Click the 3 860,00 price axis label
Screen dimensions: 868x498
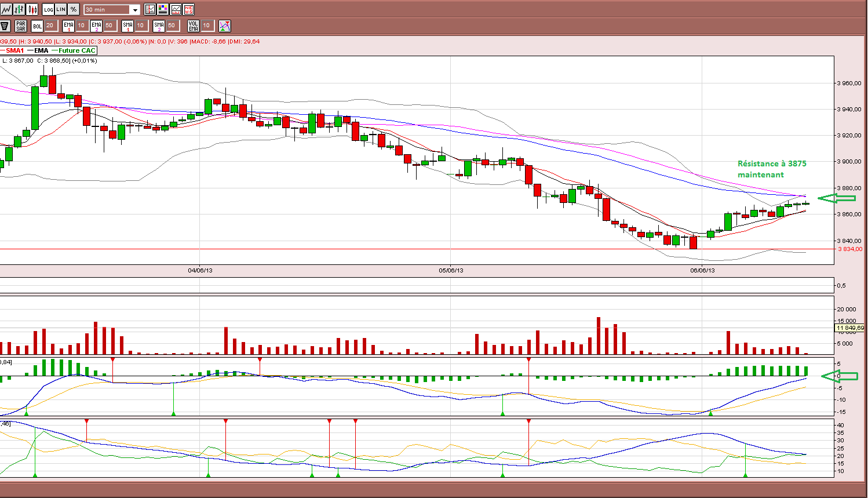coord(849,214)
